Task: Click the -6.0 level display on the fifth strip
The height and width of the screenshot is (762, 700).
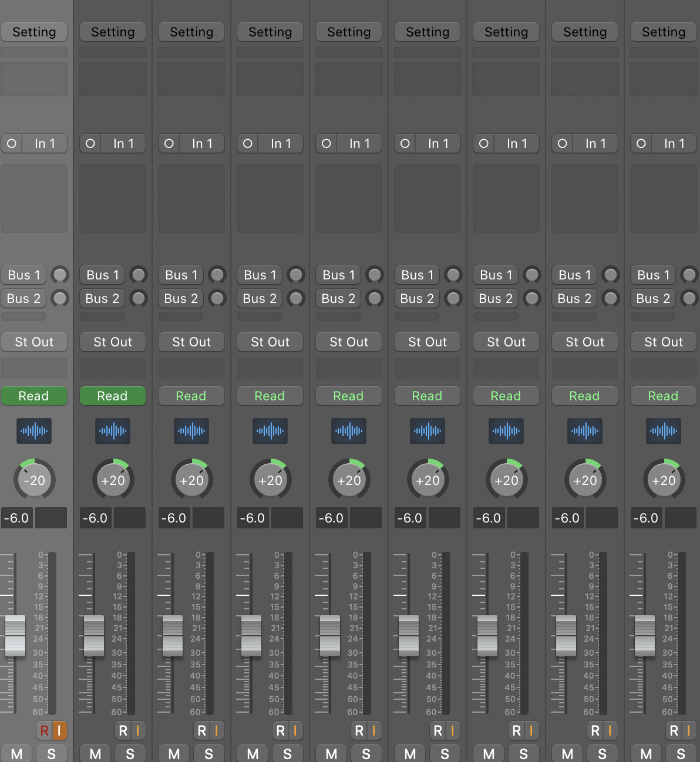Action: (331, 518)
